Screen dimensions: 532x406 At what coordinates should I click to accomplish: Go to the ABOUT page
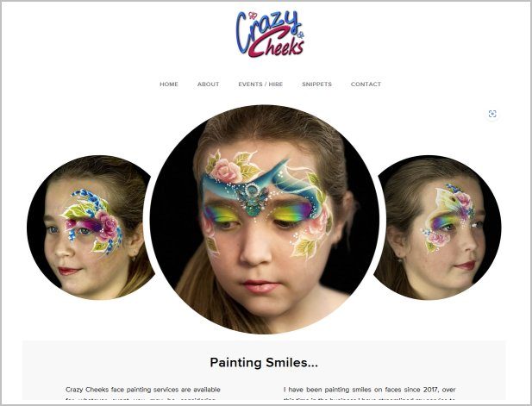(209, 84)
